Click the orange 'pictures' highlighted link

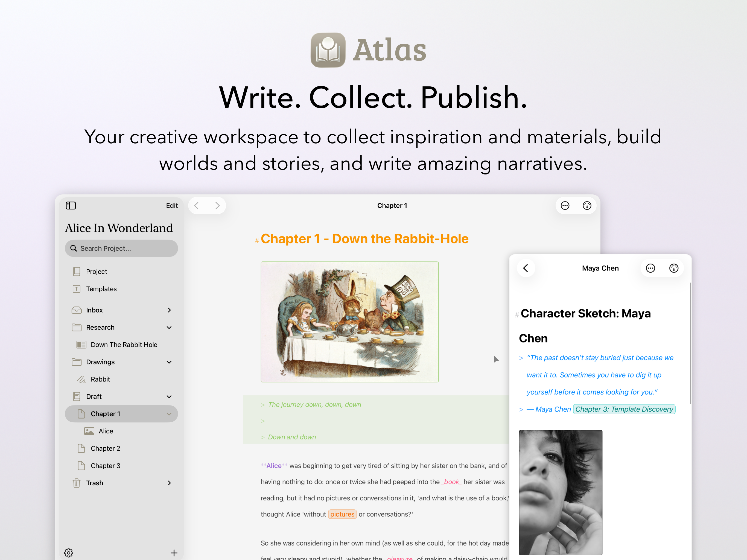click(342, 514)
